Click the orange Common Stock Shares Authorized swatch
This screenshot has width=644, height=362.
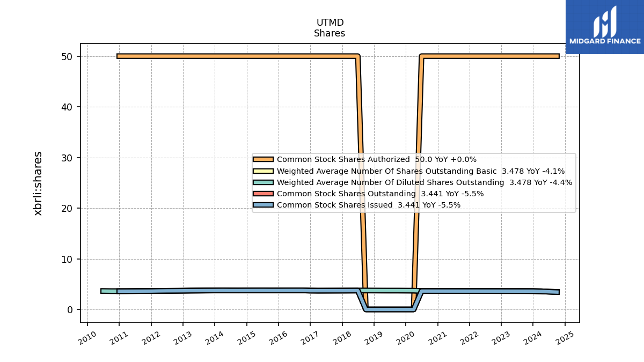263,159
